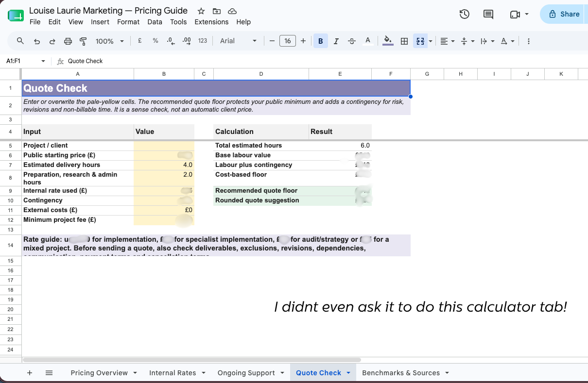588x383 pixels.
Task: Expand the merge cells type arrow
Action: pos(431,41)
